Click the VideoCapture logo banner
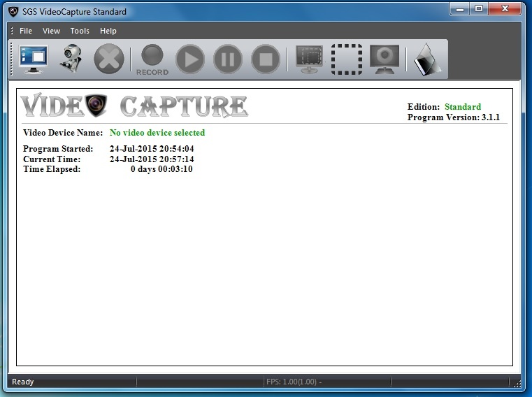The height and width of the screenshot is (397, 532). (x=134, y=106)
